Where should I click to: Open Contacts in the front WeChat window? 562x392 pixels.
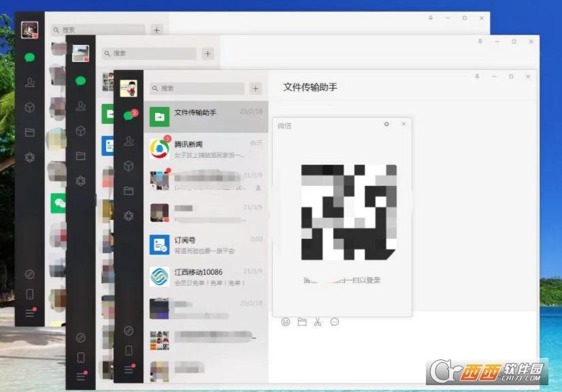pyautogui.click(x=129, y=141)
